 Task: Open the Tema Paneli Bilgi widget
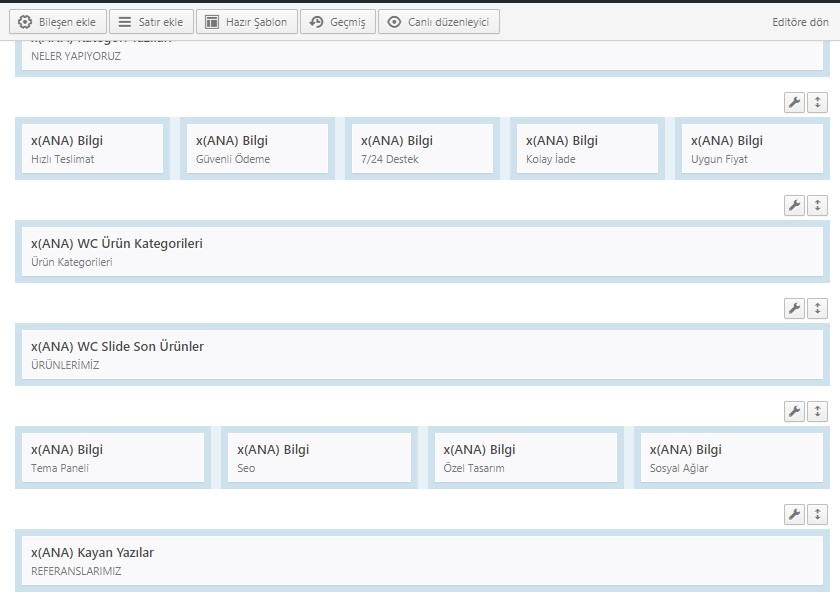pyautogui.click(x=113, y=458)
